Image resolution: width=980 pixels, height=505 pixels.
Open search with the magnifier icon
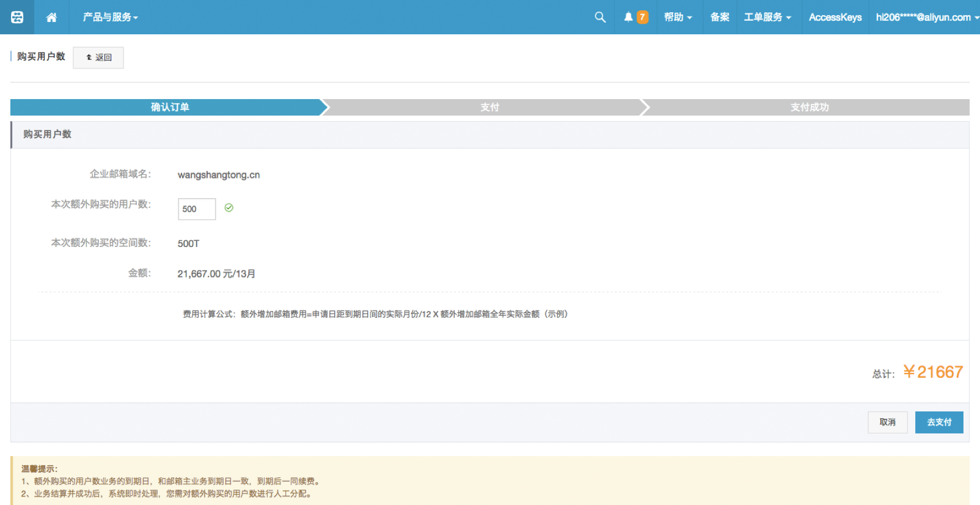click(600, 17)
